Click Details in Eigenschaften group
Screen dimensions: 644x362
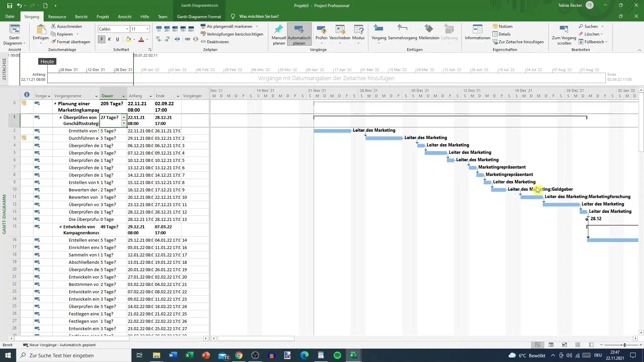[501, 34]
